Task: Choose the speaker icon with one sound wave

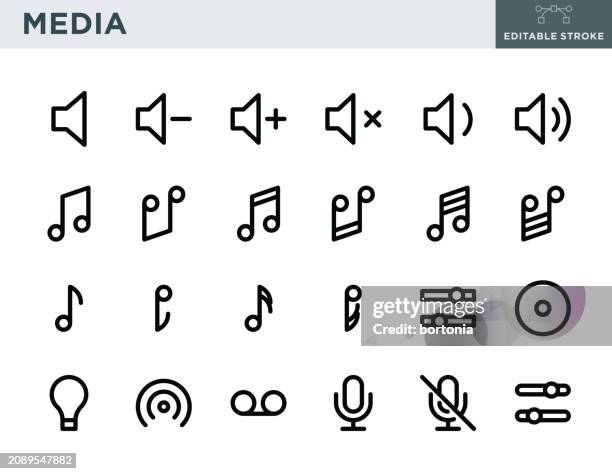Action: 448,119
